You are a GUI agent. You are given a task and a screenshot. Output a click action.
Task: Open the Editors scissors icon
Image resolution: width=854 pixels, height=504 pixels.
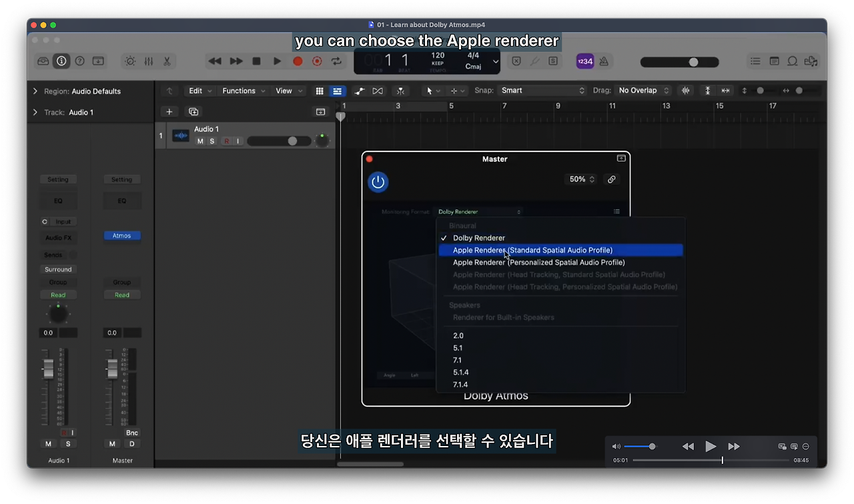click(167, 61)
